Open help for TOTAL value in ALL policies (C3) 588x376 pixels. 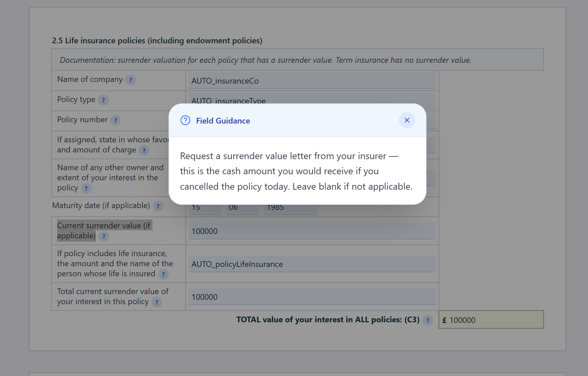(x=427, y=320)
